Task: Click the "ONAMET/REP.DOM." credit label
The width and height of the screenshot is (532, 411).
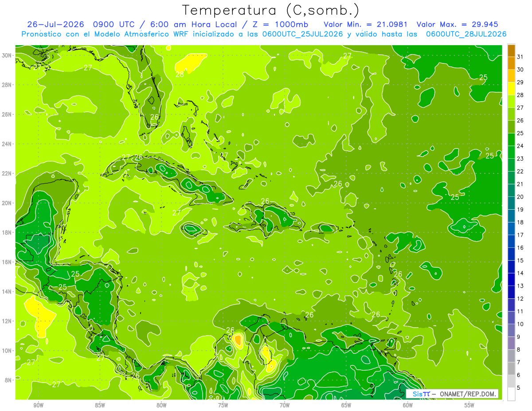Action: tap(468, 394)
